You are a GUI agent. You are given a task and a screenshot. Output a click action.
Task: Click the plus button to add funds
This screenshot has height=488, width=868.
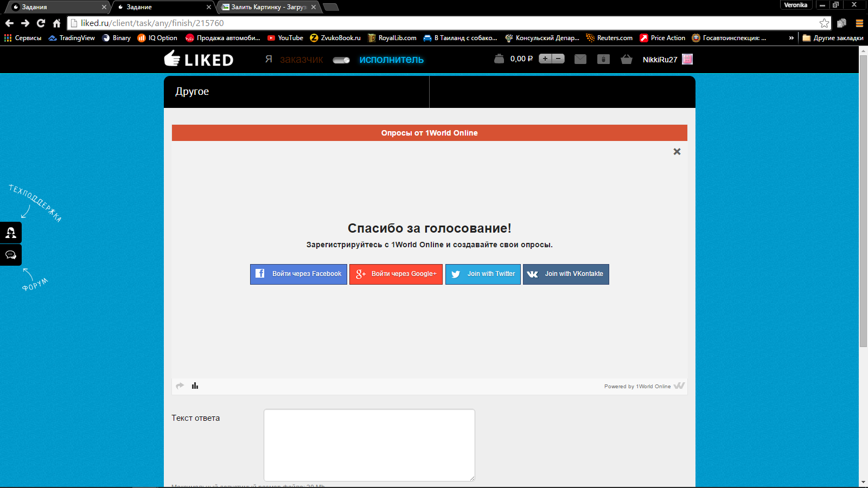tap(545, 59)
